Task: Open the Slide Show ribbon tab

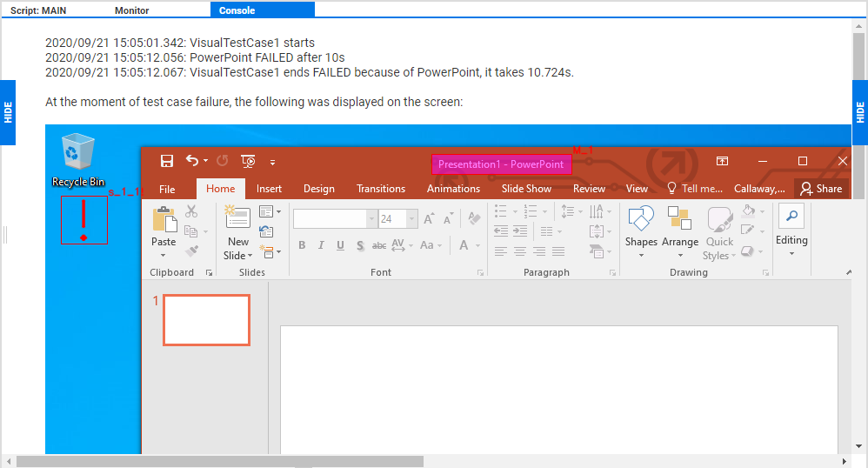Action: [x=526, y=189]
